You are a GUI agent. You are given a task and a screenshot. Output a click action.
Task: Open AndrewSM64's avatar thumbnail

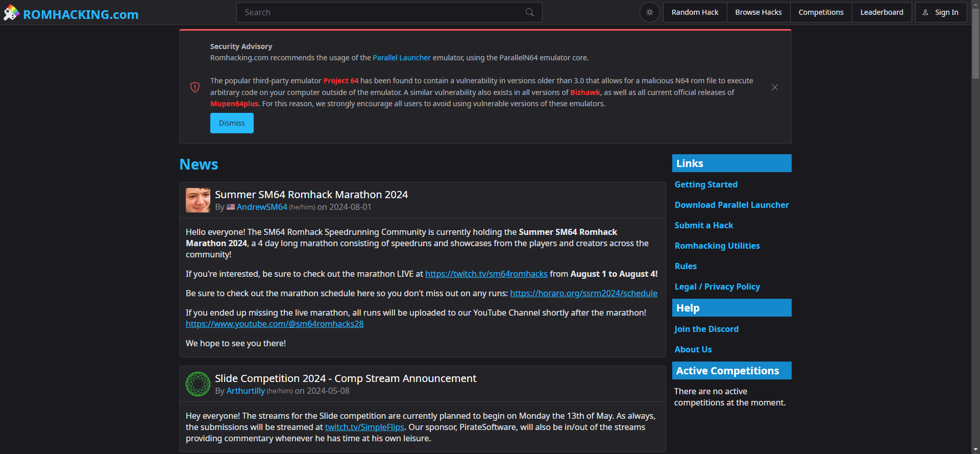[198, 200]
